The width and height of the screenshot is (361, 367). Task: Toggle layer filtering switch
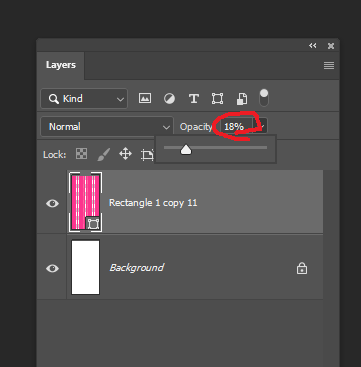click(x=264, y=98)
